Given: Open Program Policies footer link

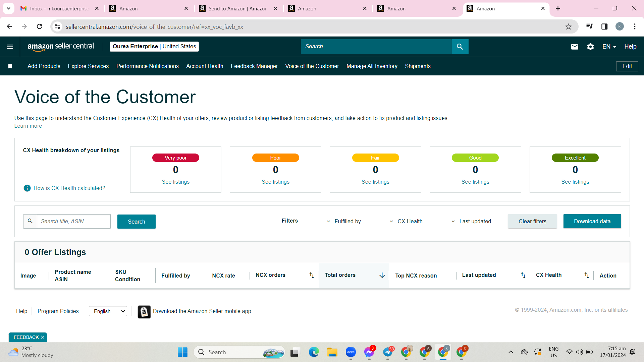Looking at the screenshot, I should tap(58, 311).
